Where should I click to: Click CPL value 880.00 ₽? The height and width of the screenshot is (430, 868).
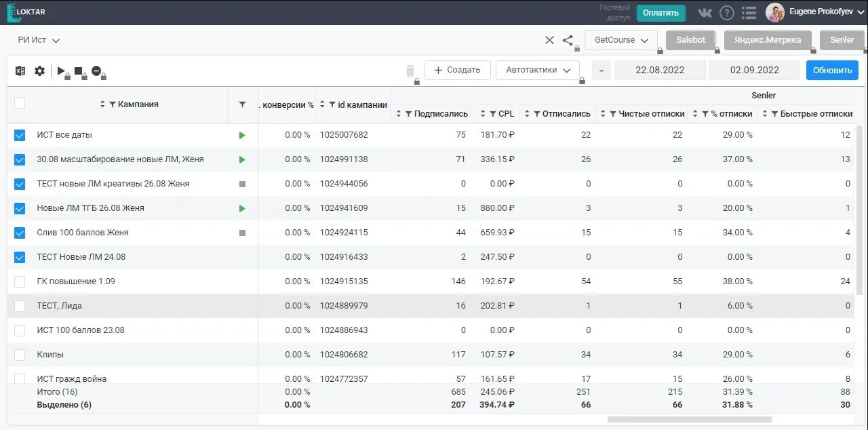click(x=498, y=208)
